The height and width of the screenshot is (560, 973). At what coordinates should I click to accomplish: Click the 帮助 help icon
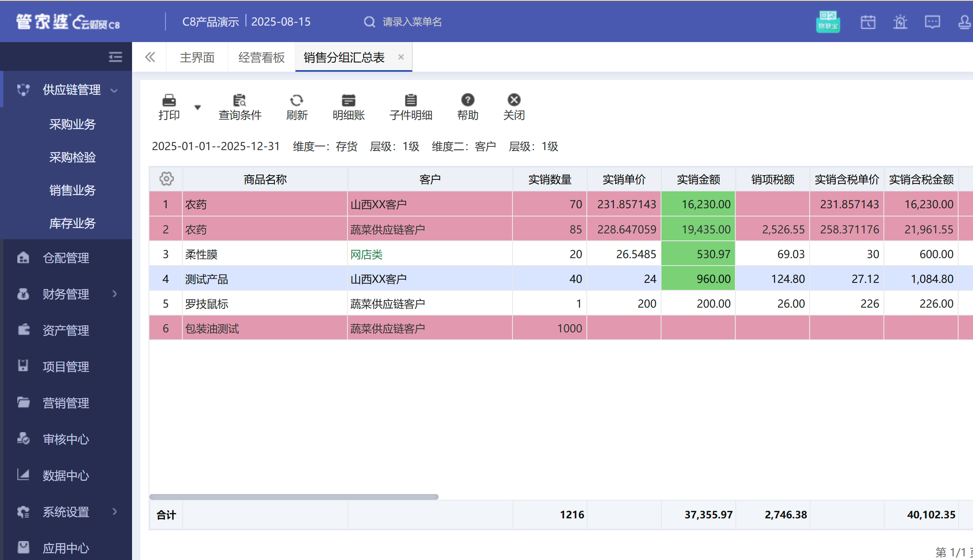point(467,106)
